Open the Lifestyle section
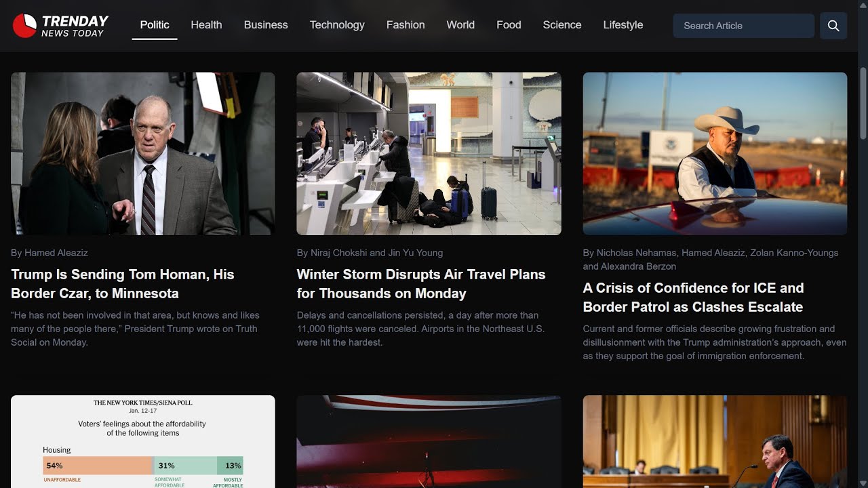 pyautogui.click(x=623, y=25)
